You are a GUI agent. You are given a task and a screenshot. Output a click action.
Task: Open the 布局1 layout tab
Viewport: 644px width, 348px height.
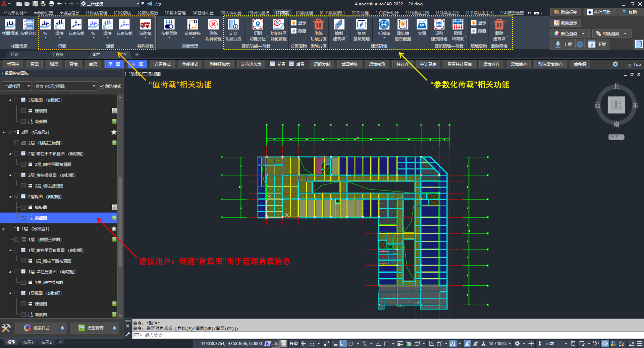pyautogui.click(x=28, y=342)
